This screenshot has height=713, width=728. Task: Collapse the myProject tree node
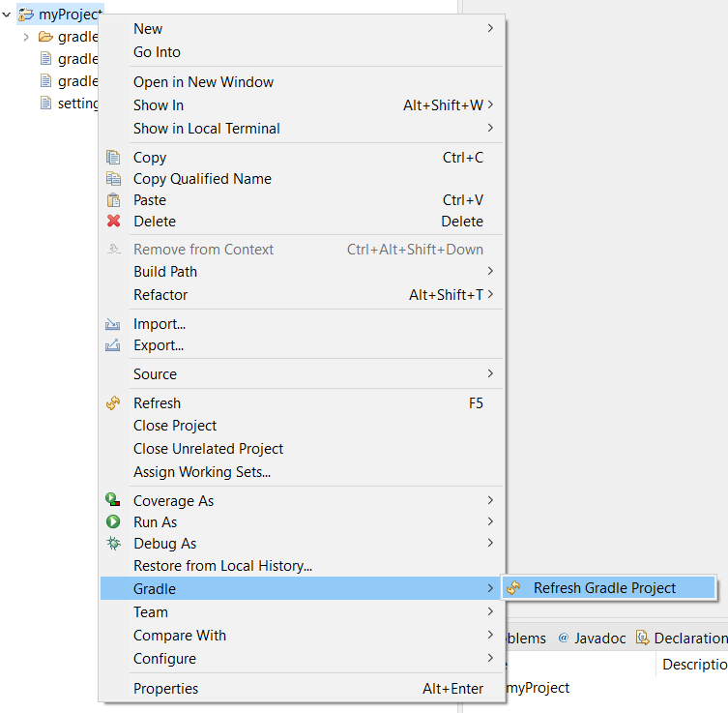8,15
